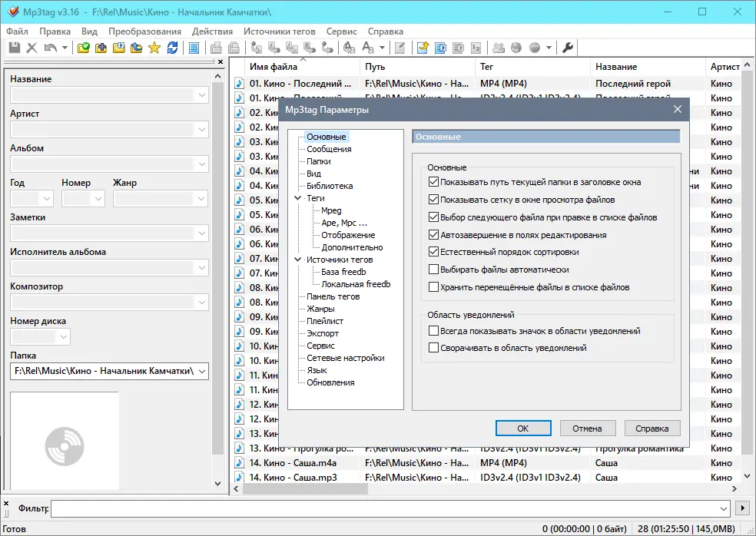Click the filter apply arrow button at right
The height and width of the screenshot is (536, 756).
(x=742, y=508)
